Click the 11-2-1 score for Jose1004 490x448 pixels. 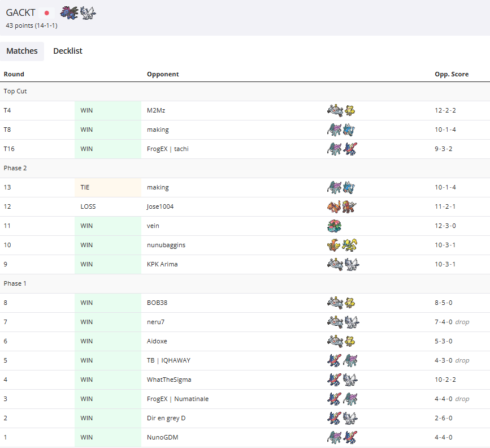point(445,206)
